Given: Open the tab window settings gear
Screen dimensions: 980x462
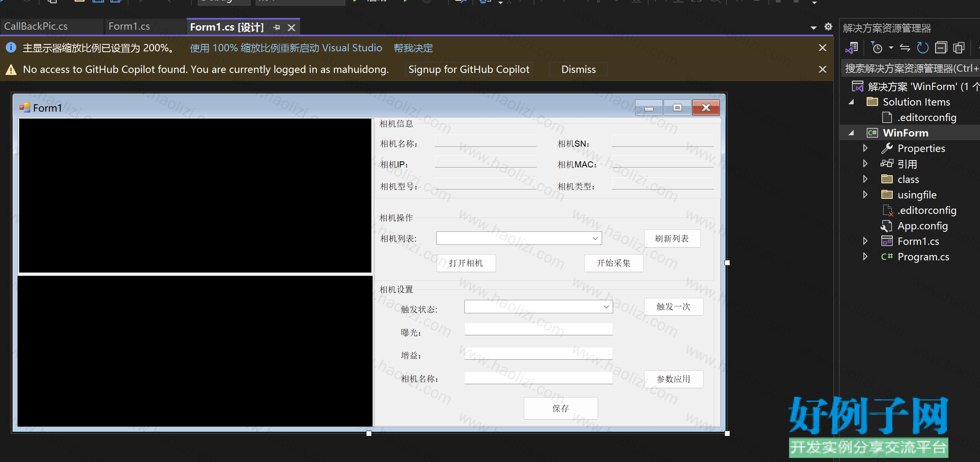Looking at the screenshot, I should tap(828, 27).
